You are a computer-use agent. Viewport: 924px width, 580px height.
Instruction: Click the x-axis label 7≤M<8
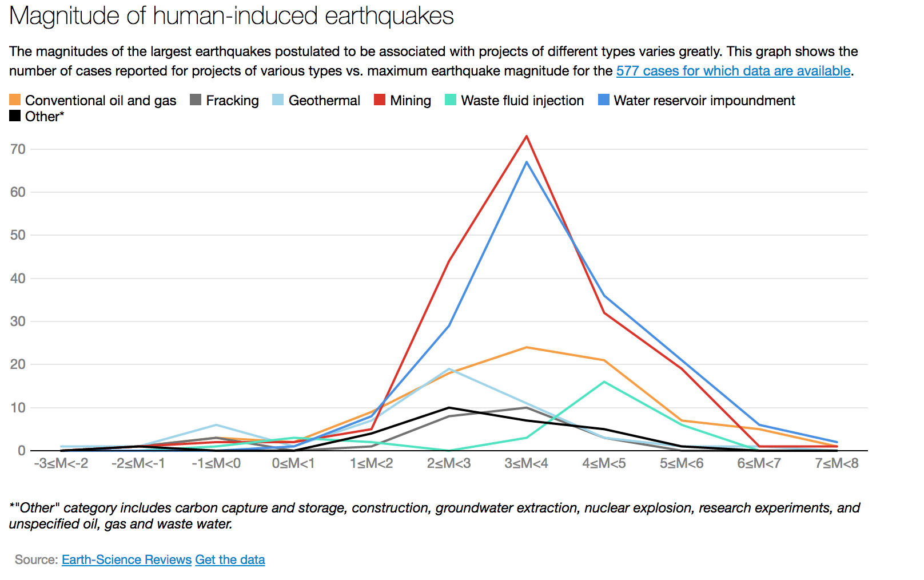tap(837, 463)
